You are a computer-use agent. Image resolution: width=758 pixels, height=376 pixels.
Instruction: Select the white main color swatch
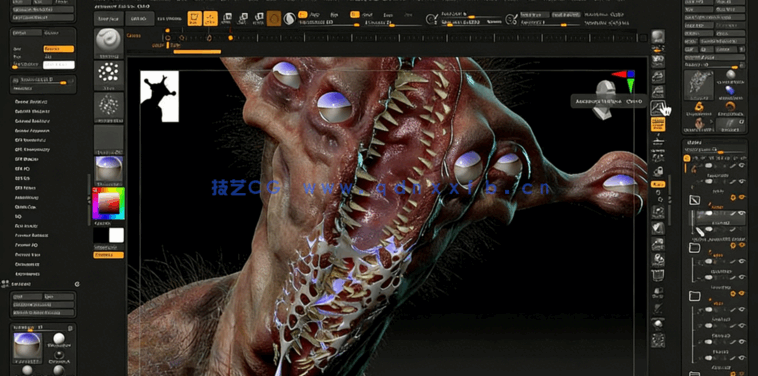(x=117, y=235)
